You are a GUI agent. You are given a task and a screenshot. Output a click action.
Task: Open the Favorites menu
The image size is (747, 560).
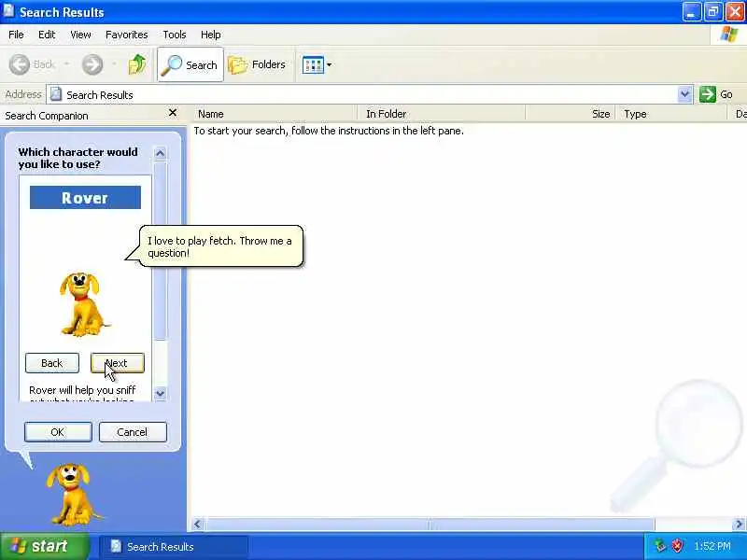point(127,35)
